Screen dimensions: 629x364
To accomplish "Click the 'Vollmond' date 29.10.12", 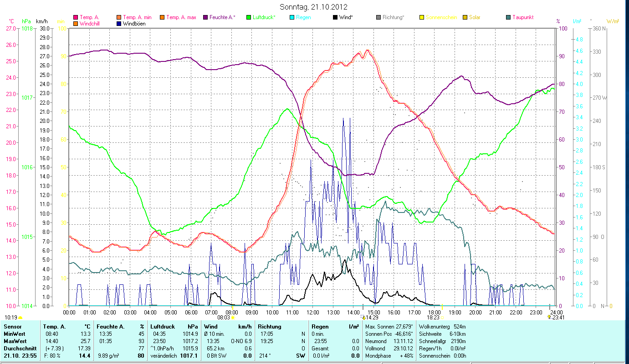I will 404,348.
